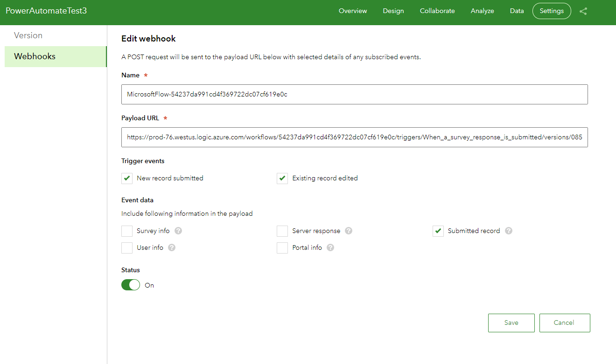Click the 'Trigger events' label

point(143,161)
